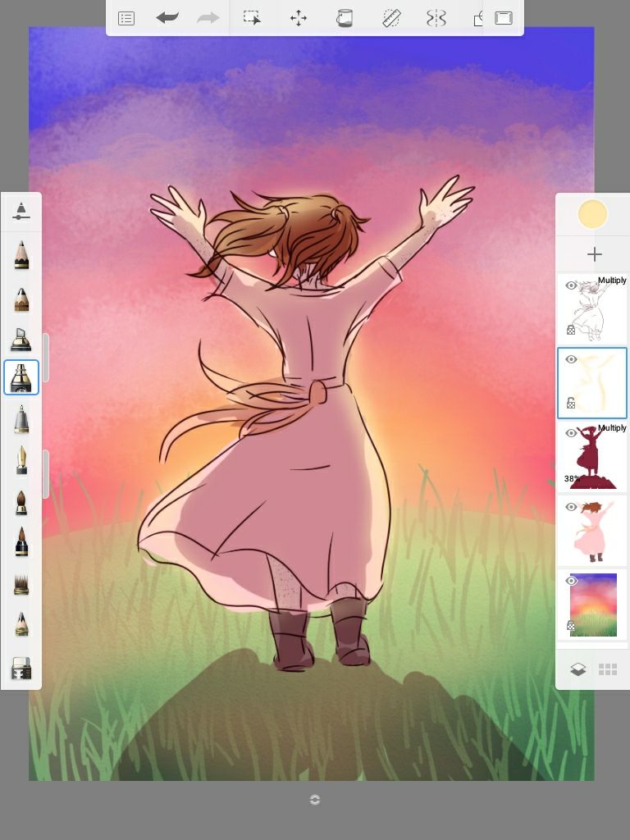Choose the first pencil brush in palette
Viewport: 630px width, 840px height.
21,254
